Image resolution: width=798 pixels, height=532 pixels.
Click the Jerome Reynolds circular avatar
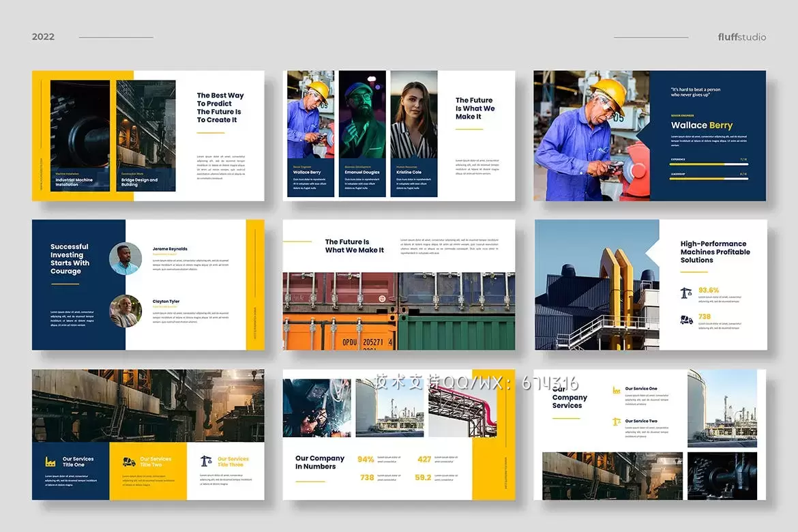[125, 258]
